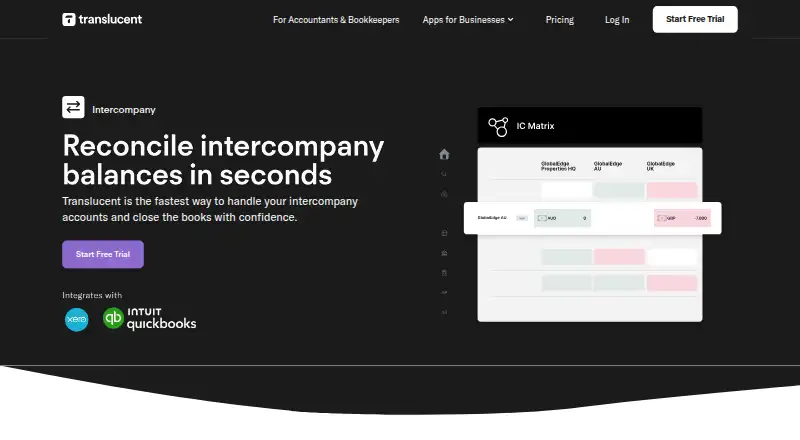Click the "Translucent is the fastest way" paragraph
This screenshot has width=800, height=440.
[210, 209]
